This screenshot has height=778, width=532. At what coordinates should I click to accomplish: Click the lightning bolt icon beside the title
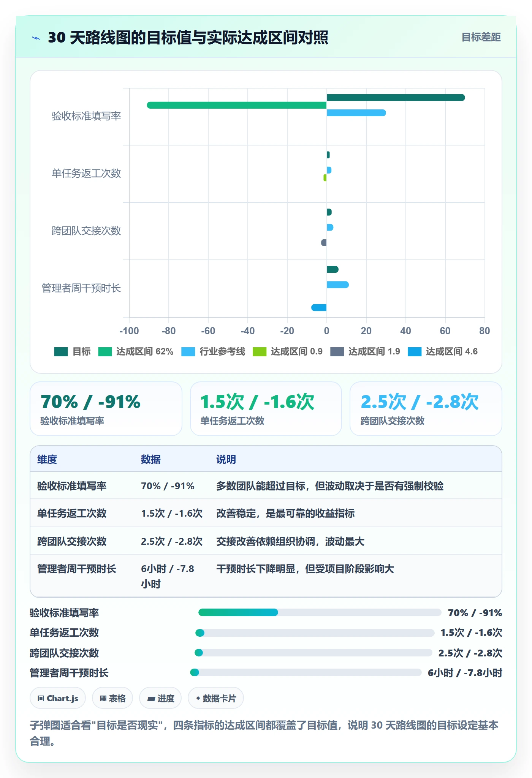coord(36,38)
